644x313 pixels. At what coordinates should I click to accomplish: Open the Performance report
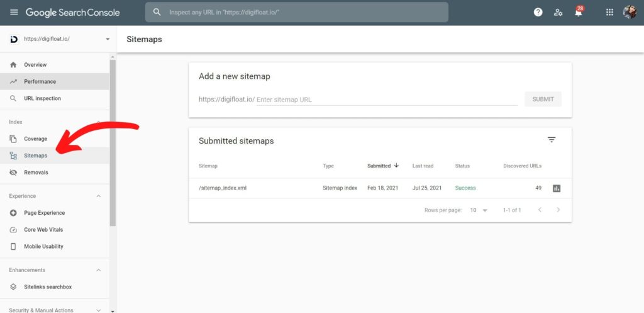tap(55, 81)
